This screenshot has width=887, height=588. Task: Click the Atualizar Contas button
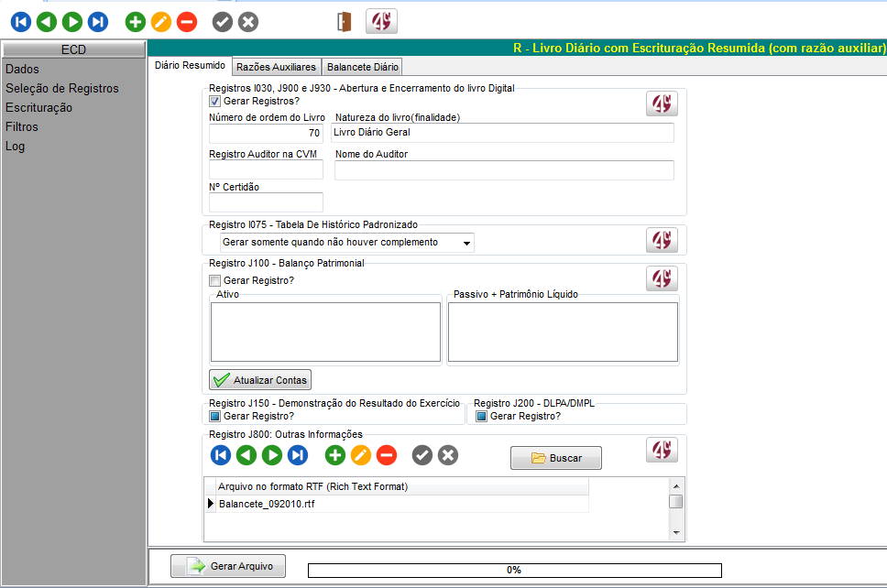pos(260,379)
